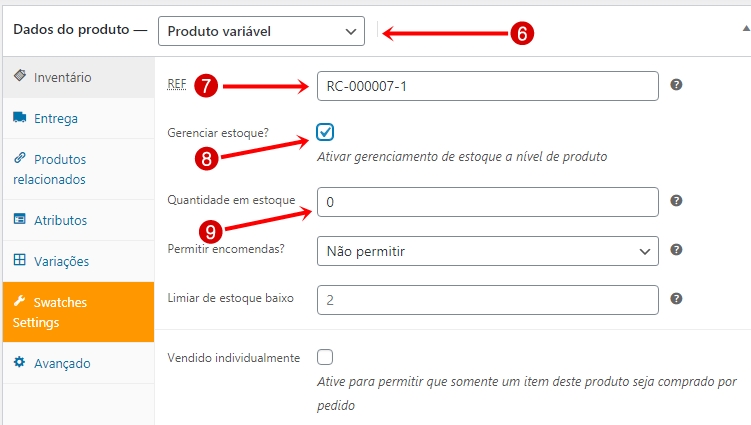Click the REF input field
This screenshot has width=751, height=425.
tap(488, 86)
